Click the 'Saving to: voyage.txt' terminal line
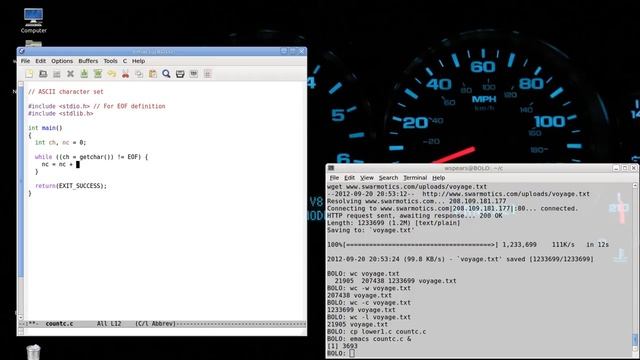The height and width of the screenshot is (360, 640). click(371, 230)
